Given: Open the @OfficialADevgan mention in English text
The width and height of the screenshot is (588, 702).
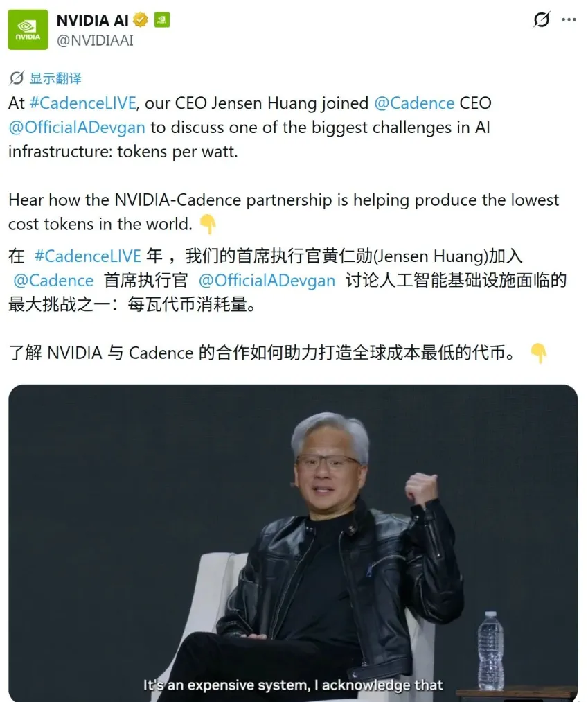Looking at the screenshot, I should 77,128.
